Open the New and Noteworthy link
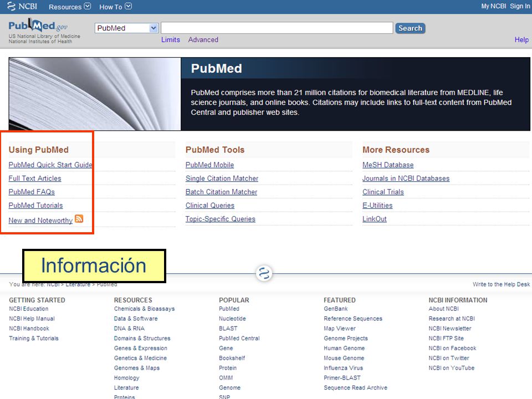 tap(40, 221)
